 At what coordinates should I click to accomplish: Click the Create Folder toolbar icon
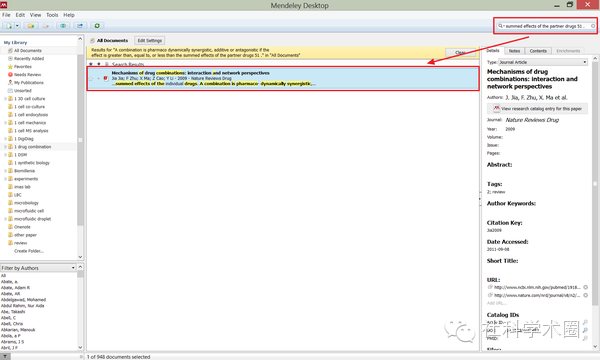[x=31, y=26]
